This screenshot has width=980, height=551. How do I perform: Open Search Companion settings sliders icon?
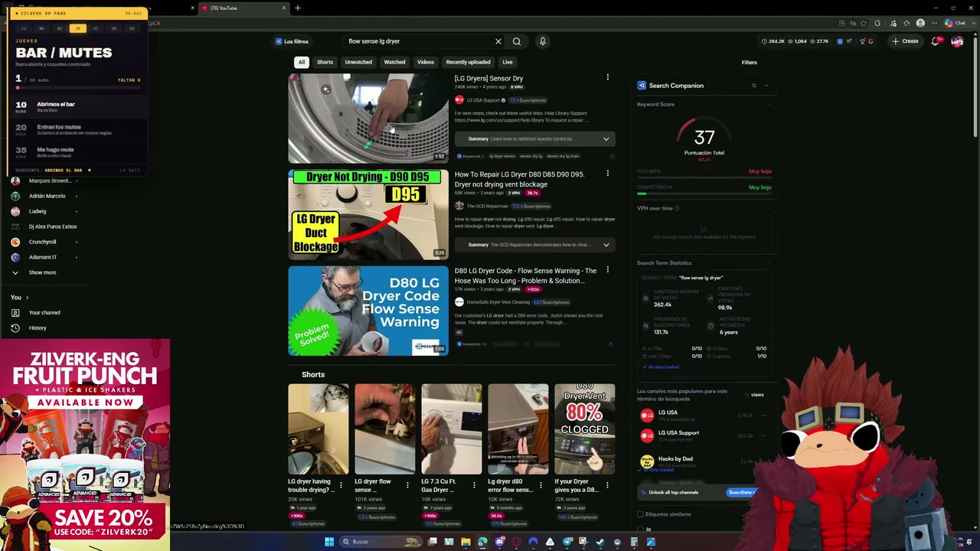(x=753, y=86)
